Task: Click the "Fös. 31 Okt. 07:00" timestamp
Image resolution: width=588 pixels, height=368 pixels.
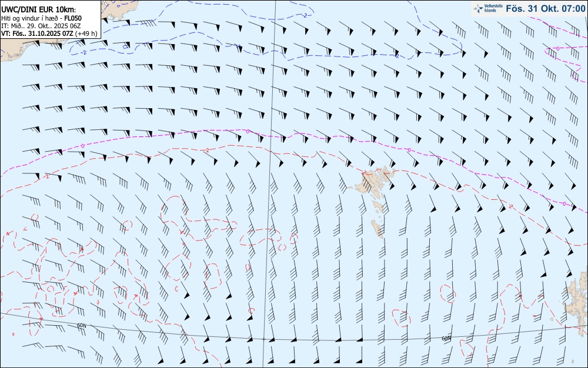Action: (545, 8)
